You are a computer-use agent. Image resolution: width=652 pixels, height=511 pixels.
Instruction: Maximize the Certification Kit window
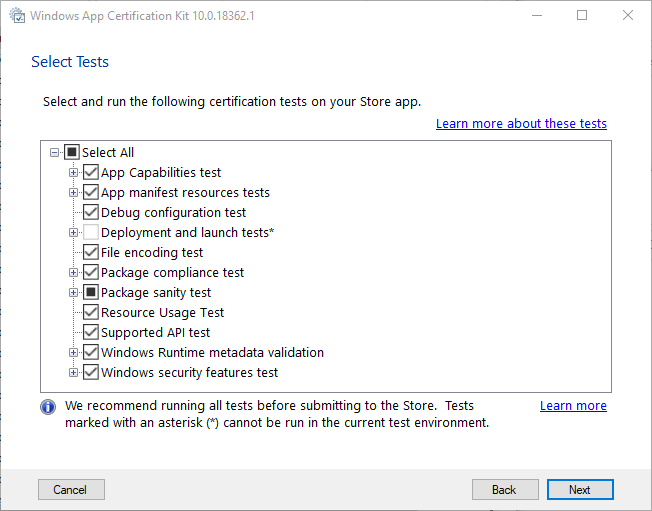(582, 15)
